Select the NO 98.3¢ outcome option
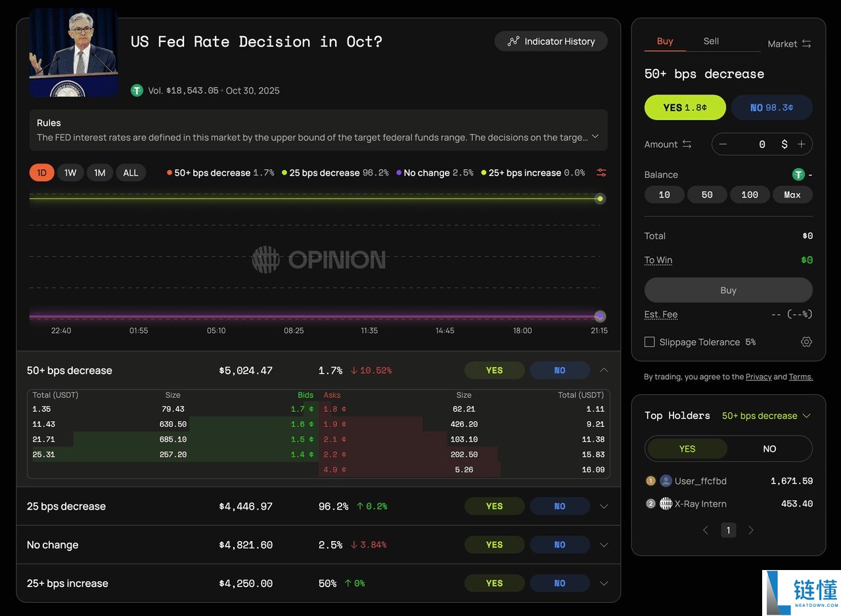Viewport: 841px width, 616px height. [x=771, y=108]
